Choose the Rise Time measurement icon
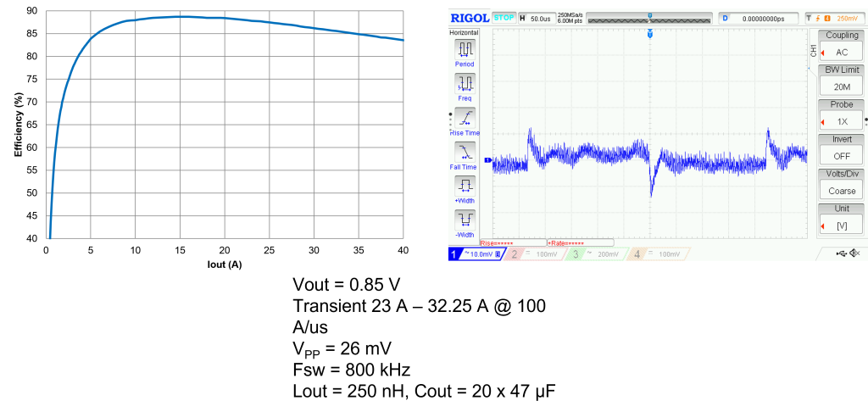Screen dimensions: 868x412 [x=465, y=118]
